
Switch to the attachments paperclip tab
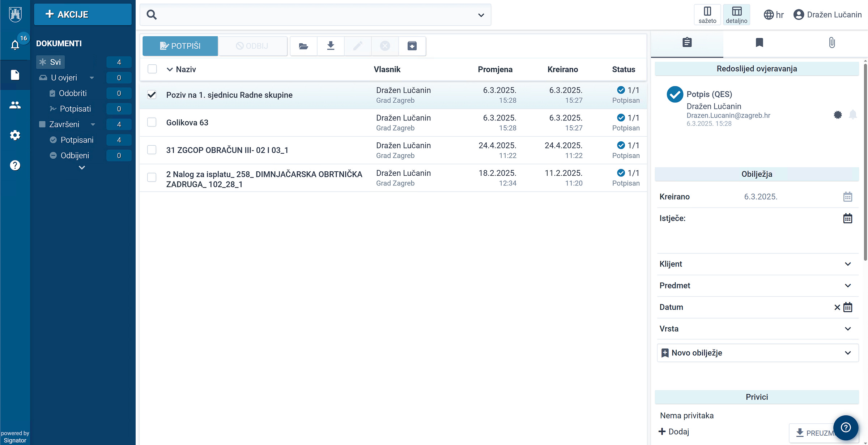(x=831, y=43)
